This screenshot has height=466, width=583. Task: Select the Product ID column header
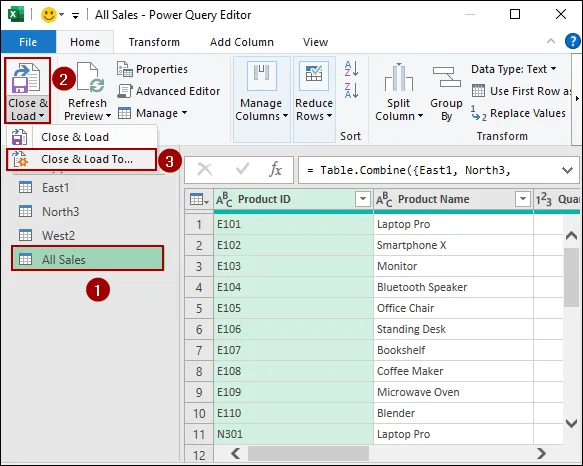coord(293,199)
